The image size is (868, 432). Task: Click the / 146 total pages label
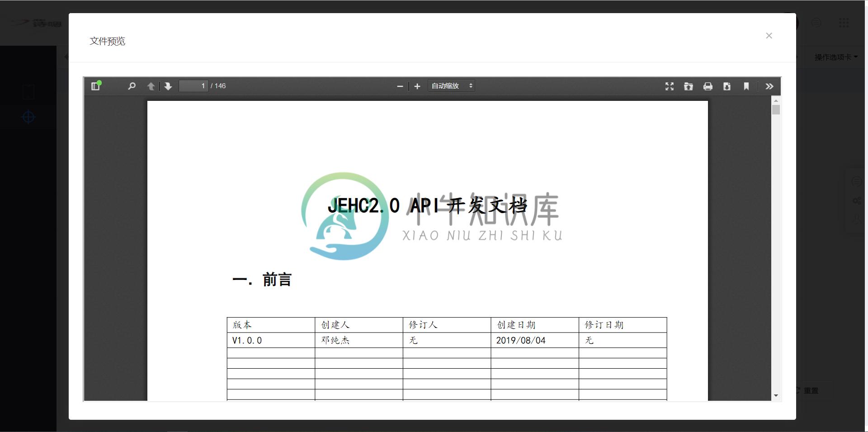(x=218, y=86)
